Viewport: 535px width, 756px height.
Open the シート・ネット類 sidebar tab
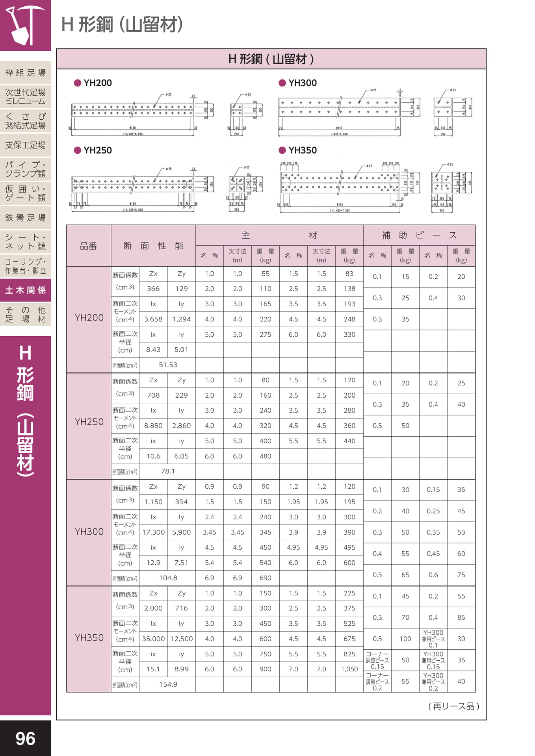pyautogui.click(x=25, y=242)
